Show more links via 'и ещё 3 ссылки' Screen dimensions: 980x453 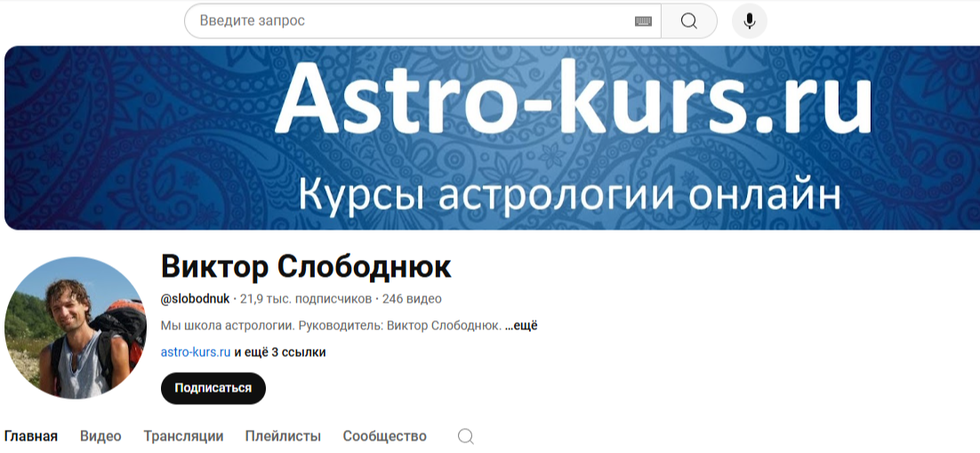[280, 352]
